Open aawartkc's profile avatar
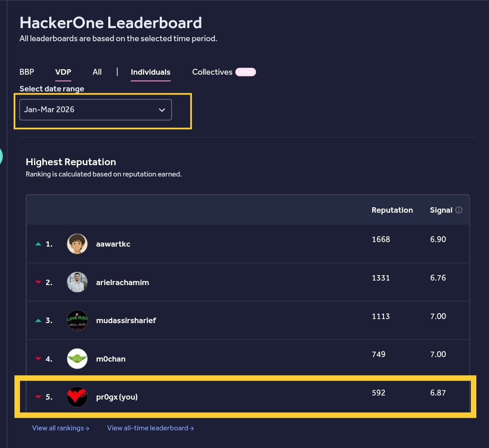This screenshot has width=489, height=448. [77, 244]
